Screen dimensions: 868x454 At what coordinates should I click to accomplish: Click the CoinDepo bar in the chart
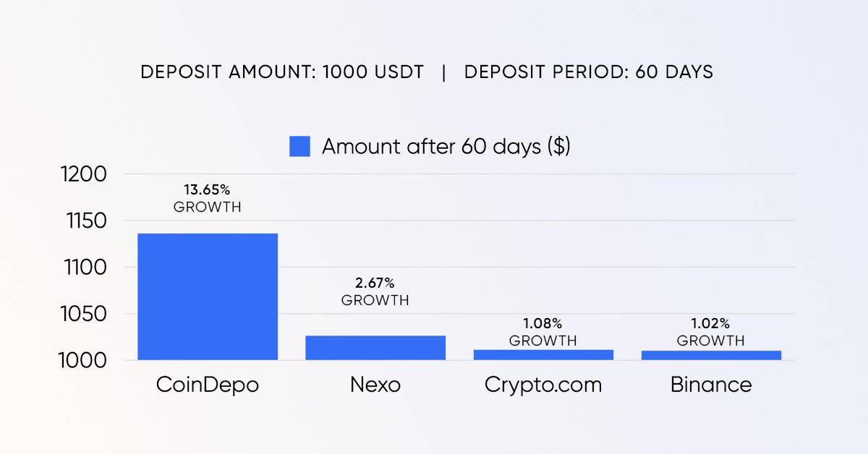208,296
